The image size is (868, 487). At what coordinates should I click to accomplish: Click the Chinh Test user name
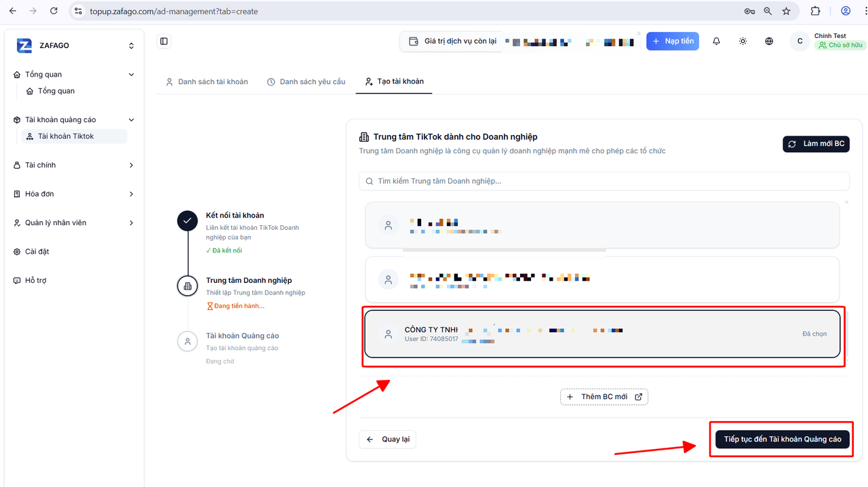pyautogui.click(x=830, y=36)
